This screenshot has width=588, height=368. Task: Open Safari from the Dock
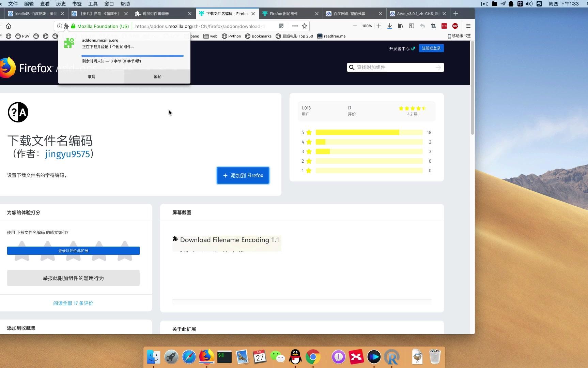point(189,357)
